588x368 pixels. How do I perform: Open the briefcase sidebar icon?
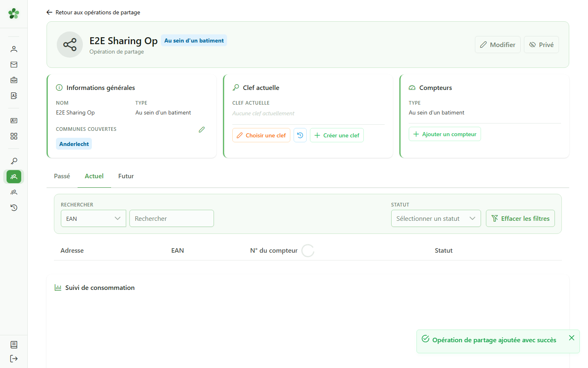pos(14,80)
